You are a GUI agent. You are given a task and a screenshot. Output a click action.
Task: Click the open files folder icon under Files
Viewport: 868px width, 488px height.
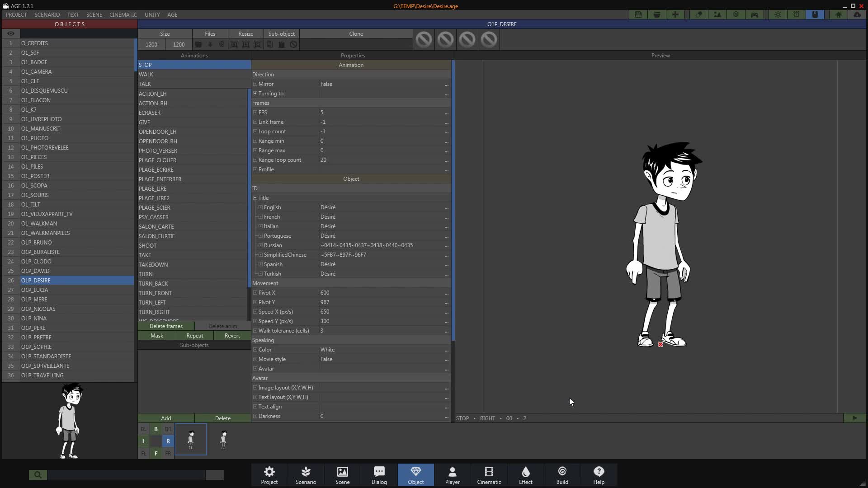click(198, 44)
